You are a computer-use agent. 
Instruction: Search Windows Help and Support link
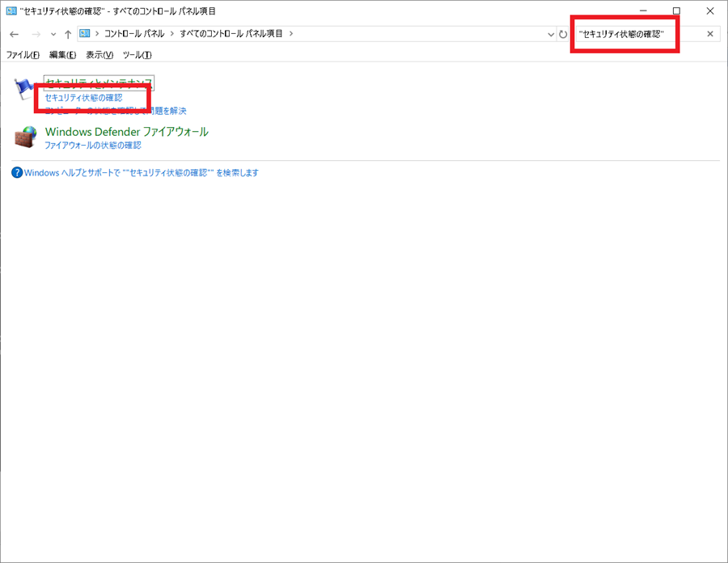click(142, 172)
